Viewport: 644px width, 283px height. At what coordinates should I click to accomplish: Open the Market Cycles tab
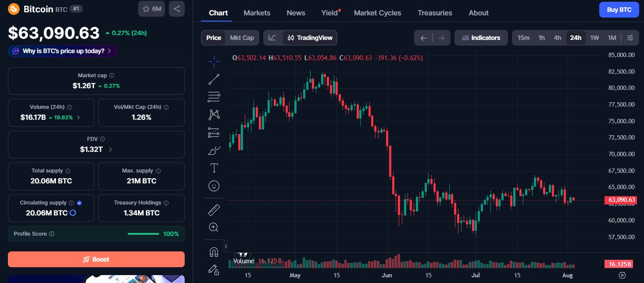click(378, 13)
